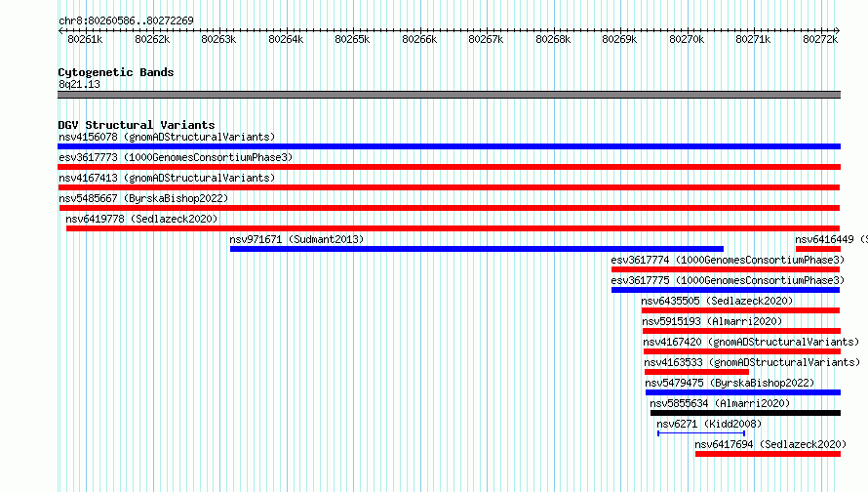
Task: Click the nsv5485667 ByrskaBishop2022 label
Action: [x=143, y=198]
